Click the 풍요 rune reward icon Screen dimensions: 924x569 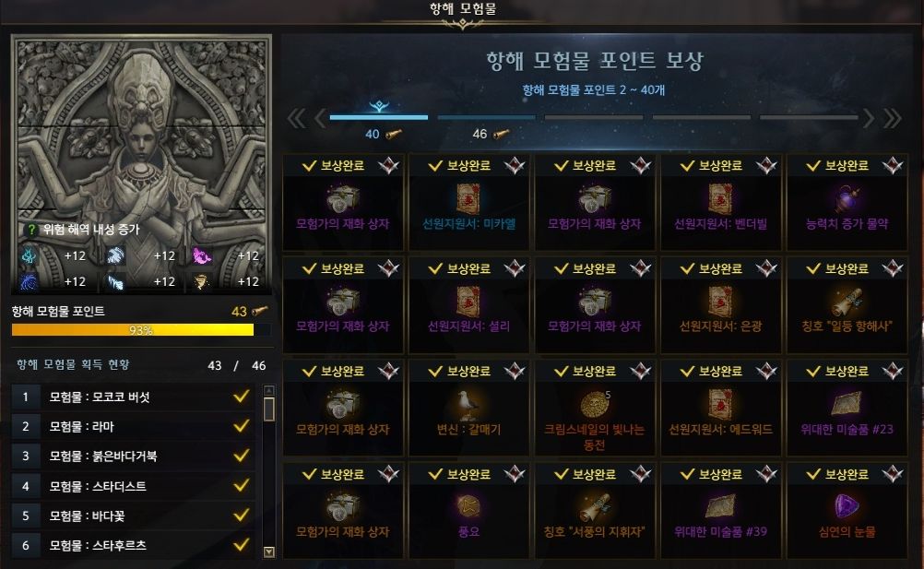468,506
